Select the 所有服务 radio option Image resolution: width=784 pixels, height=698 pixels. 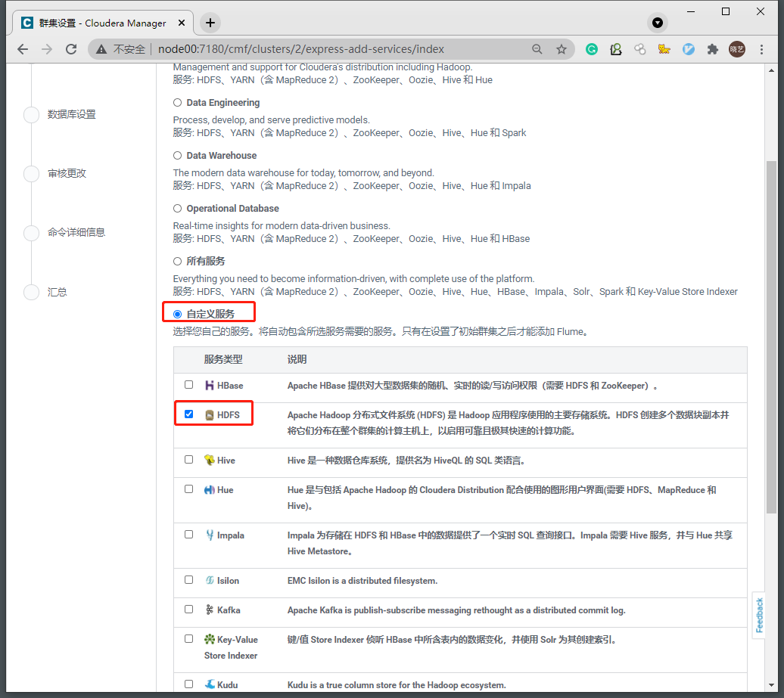(177, 262)
